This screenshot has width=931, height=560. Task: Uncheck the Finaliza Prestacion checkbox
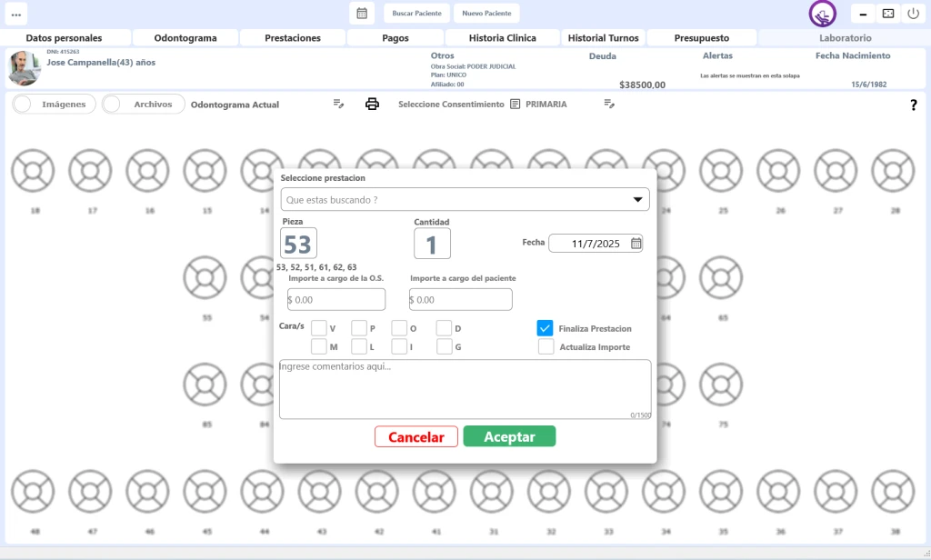coord(546,328)
